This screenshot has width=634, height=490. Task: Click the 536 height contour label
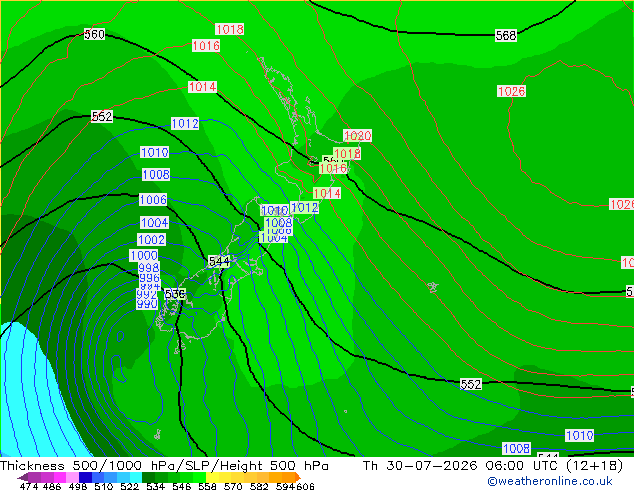(x=175, y=294)
